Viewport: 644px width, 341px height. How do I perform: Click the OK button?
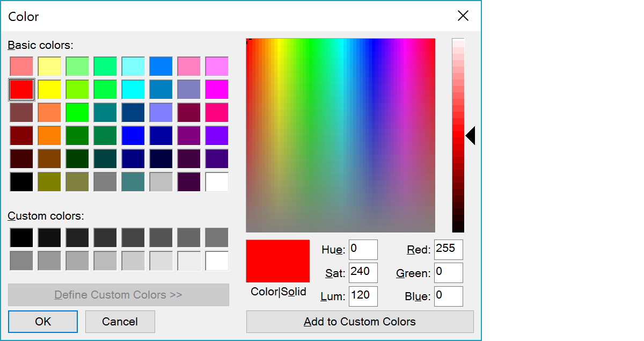tap(43, 322)
